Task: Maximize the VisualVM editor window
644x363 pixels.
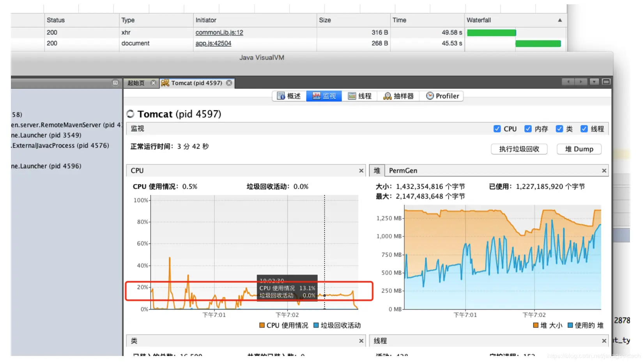Action: coord(606,82)
